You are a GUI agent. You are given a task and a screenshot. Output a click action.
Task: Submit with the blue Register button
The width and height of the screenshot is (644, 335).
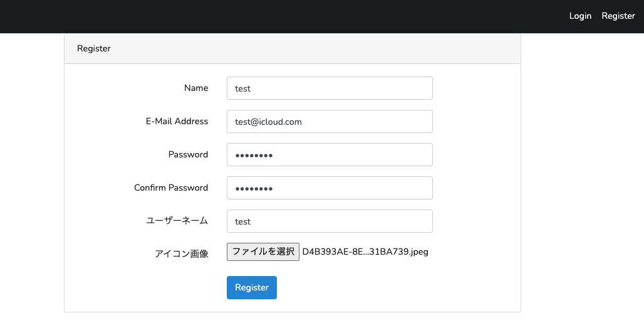(252, 287)
